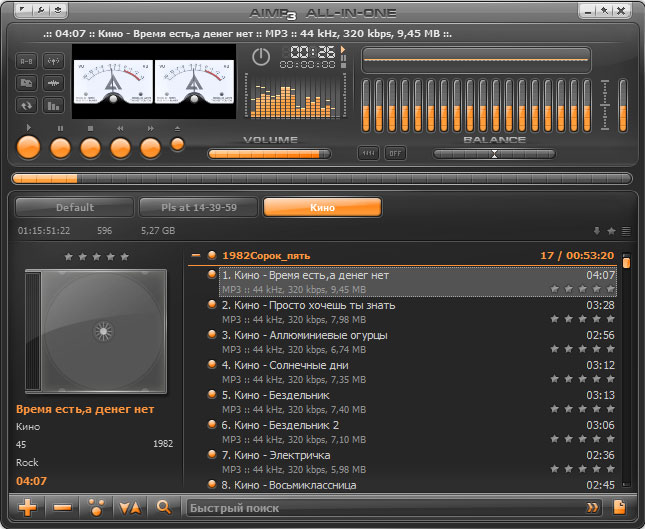Rate Электричка with third star
The width and height of the screenshot is (645, 529).
tap(582, 469)
